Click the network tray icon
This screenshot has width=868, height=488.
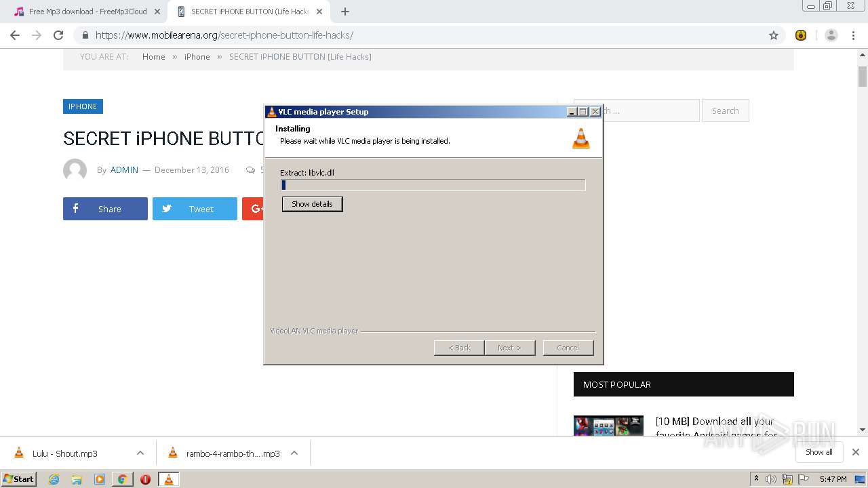(787, 479)
